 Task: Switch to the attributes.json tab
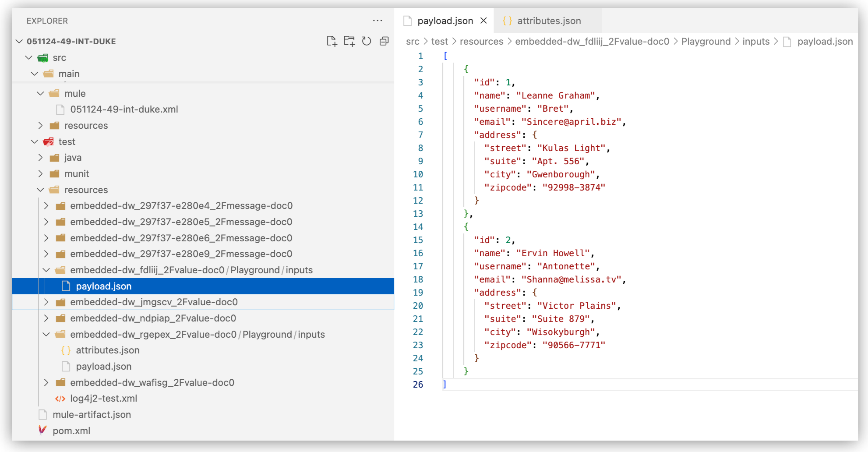click(x=549, y=21)
